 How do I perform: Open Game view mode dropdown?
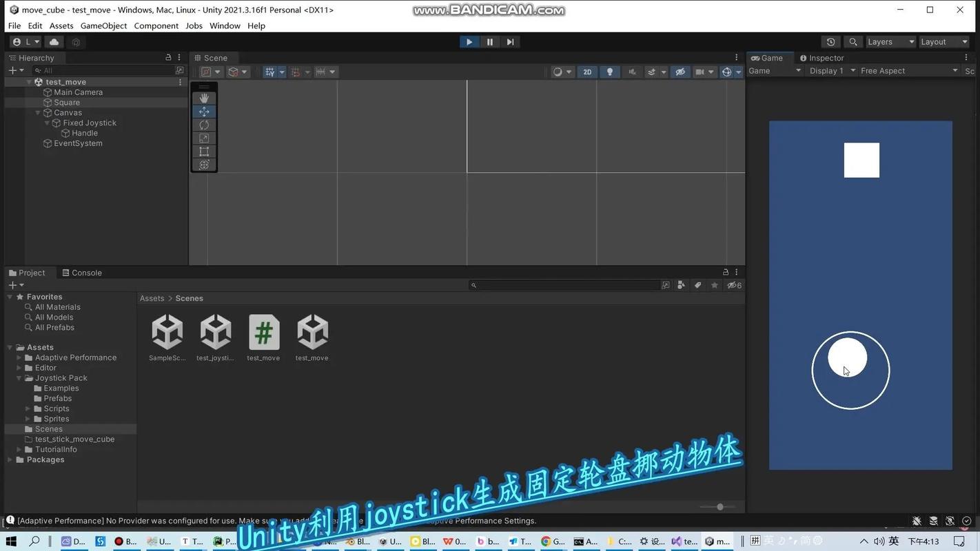tap(775, 71)
